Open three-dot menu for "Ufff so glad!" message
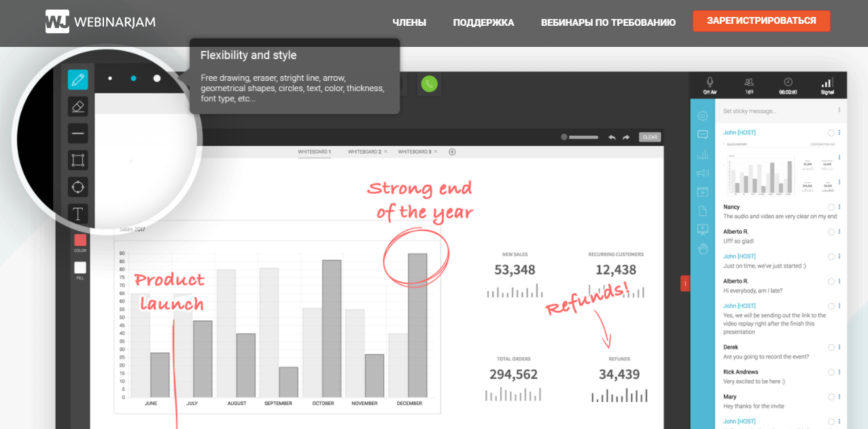868x429 pixels. pos(839,232)
